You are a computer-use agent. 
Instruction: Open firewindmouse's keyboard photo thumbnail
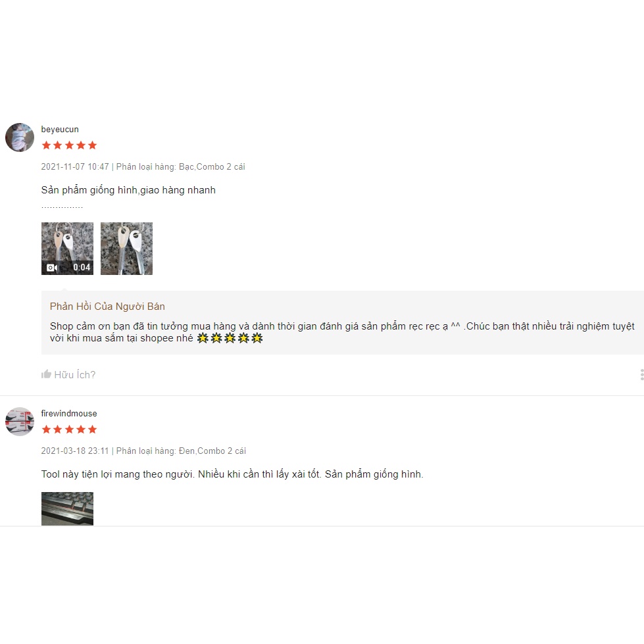point(67,508)
